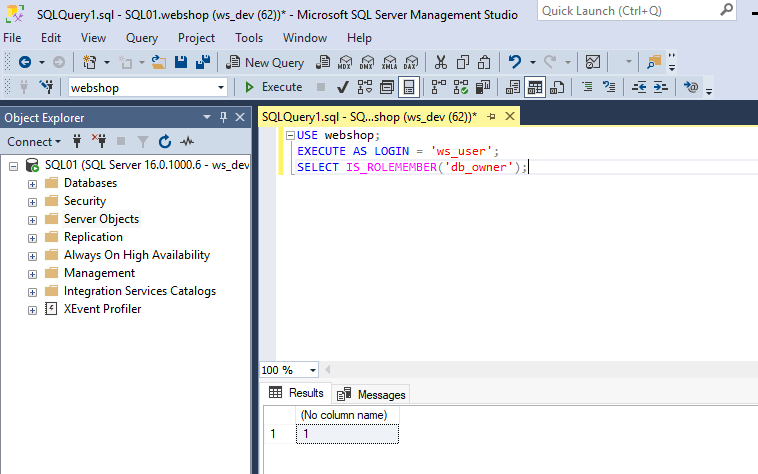Toggle Results to File mode
The width and height of the screenshot is (758, 474).
coord(557,87)
